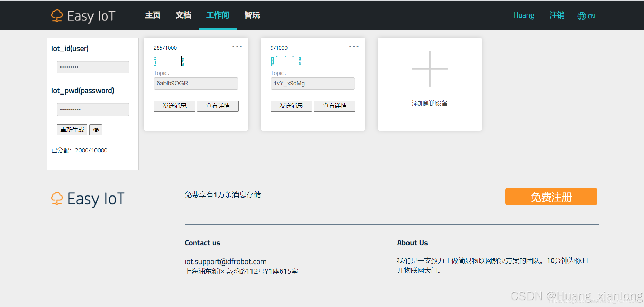Send message for topic 6abIb9OGR device
The image size is (644, 307).
point(174,106)
